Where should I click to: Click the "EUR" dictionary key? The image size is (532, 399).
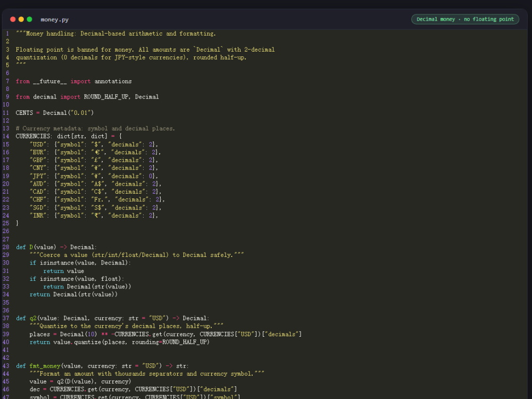[38, 152]
